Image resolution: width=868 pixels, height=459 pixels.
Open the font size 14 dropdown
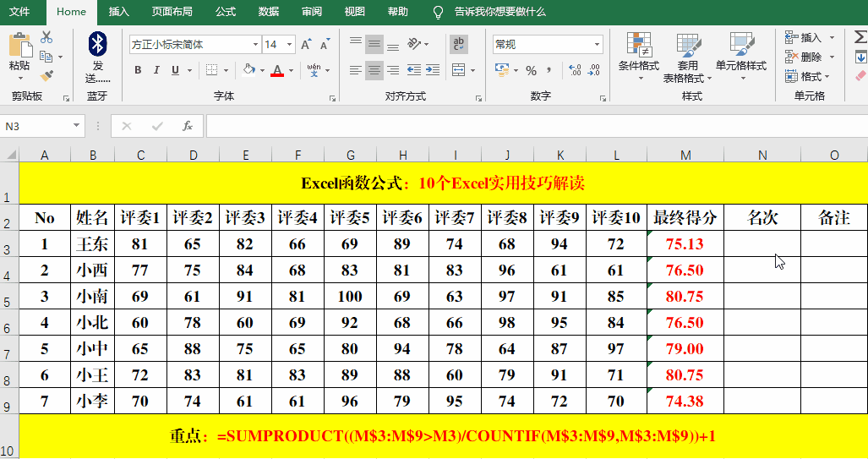tap(290, 44)
